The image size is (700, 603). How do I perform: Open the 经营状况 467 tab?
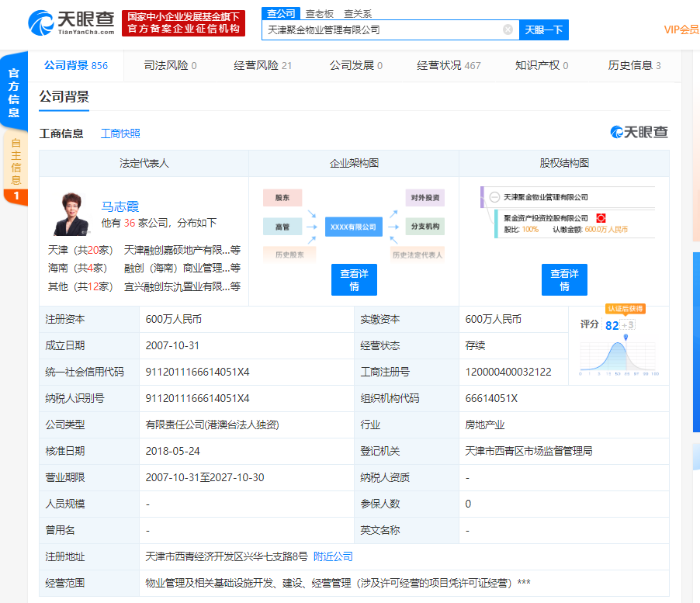[449, 66]
